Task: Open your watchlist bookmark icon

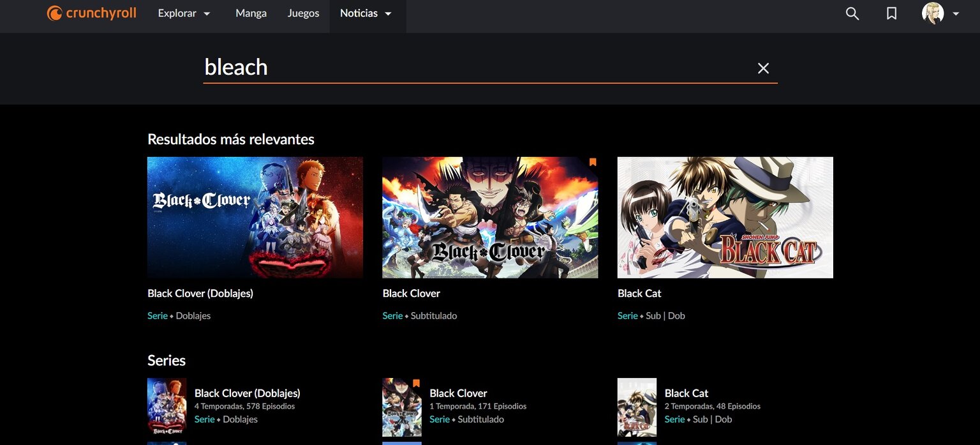Action: tap(891, 13)
